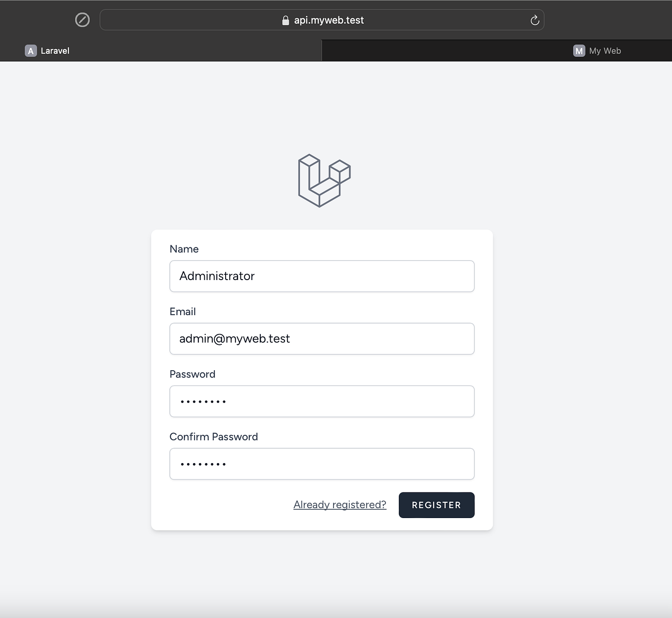Screen dimensions: 672x618
Task: Click the Email field showing admin@myweb.test
Action: (x=322, y=338)
